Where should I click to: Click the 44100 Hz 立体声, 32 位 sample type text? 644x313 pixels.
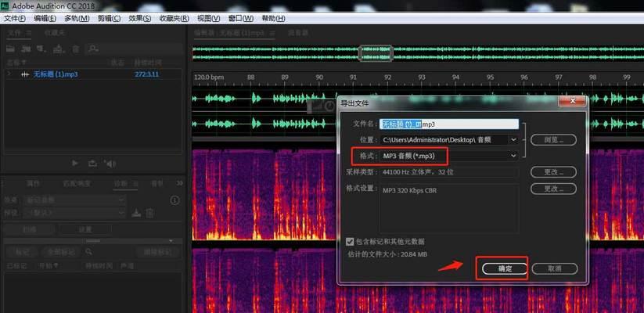pos(418,172)
